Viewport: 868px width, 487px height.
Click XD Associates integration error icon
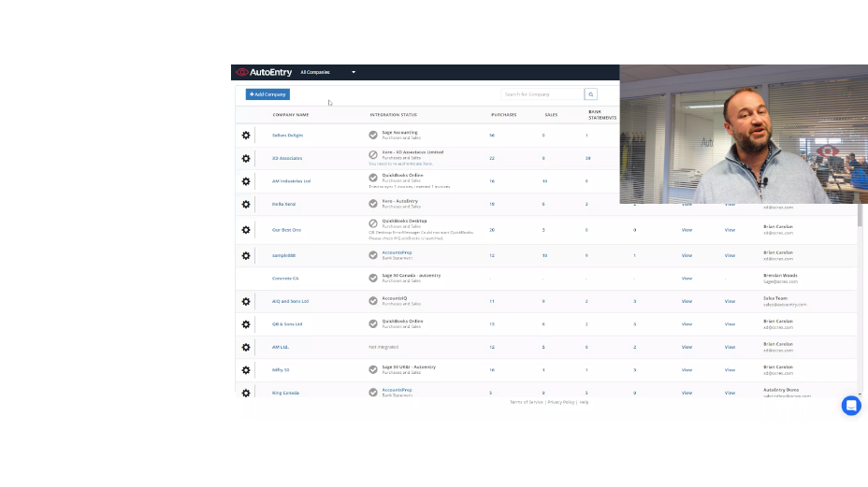point(373,155)
